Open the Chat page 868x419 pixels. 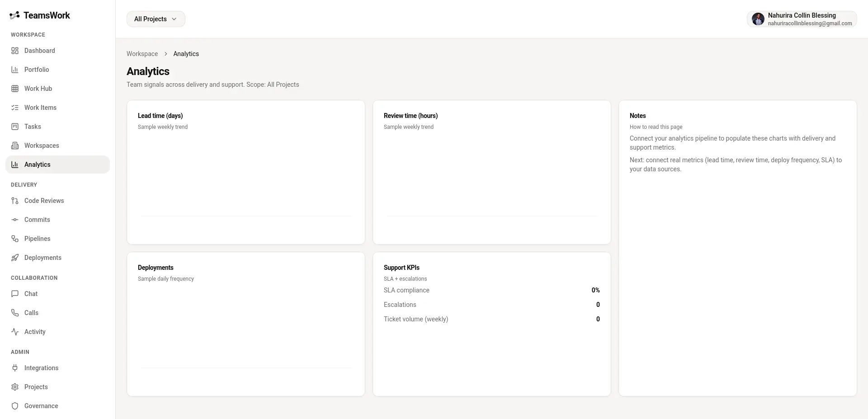click(x=57, y=294)
